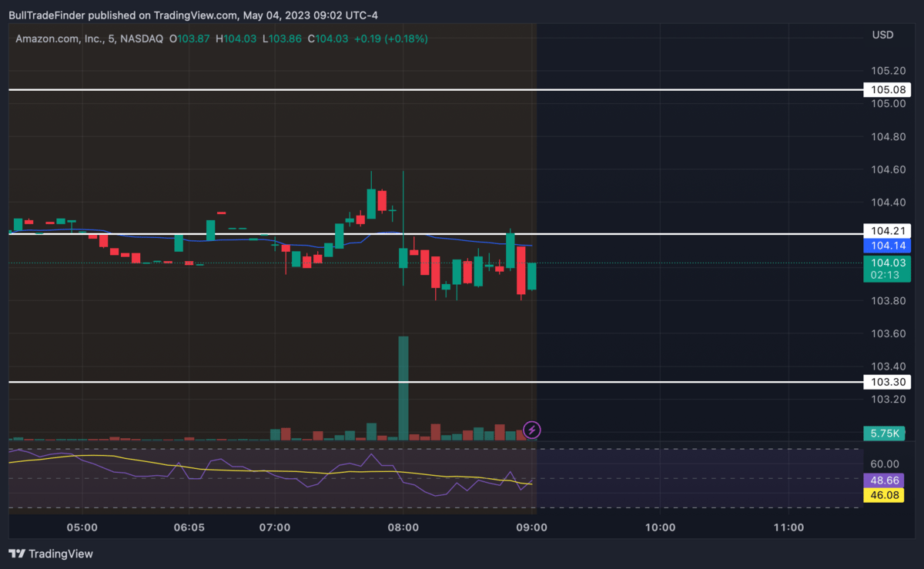Click the 11:00 time axis label
This screenshot has height=569, width=924.
tap(788, 527)
